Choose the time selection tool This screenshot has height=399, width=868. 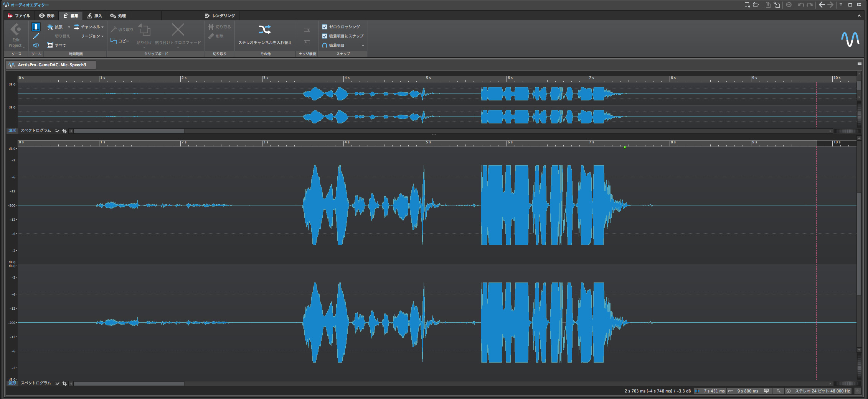(36, 27)
